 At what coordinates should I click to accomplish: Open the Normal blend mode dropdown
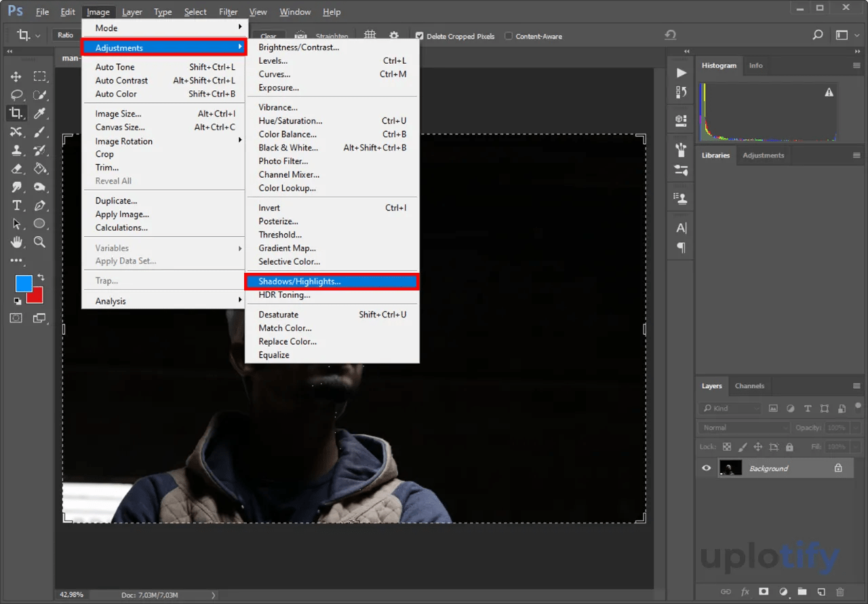[x=744, y=428]
